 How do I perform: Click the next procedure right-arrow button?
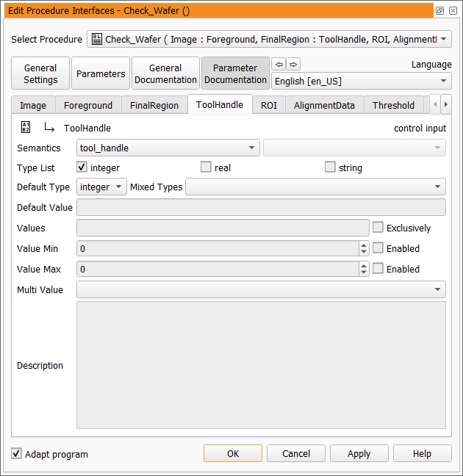point(292,64)
